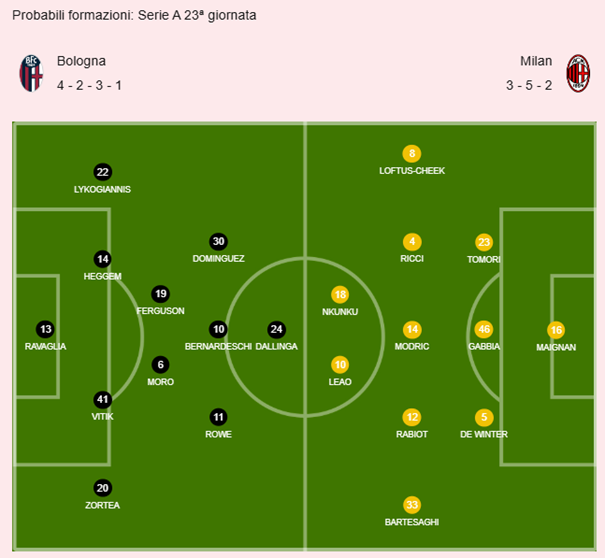
Task: Click the Bologna team name
Action: pos(81,61)
